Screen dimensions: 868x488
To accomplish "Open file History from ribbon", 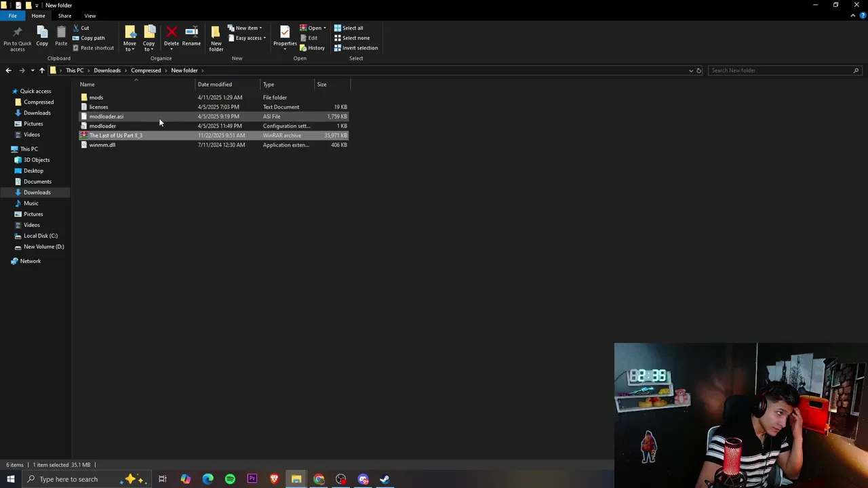I will (x=313, y=48).
